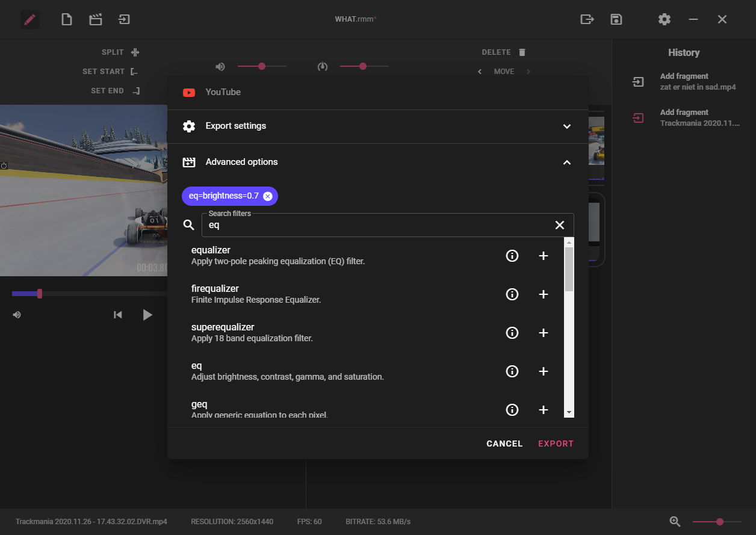Click the speedometer icon
Image resolution: width=756 pixels, height=535 pixels.
[323, 66]
